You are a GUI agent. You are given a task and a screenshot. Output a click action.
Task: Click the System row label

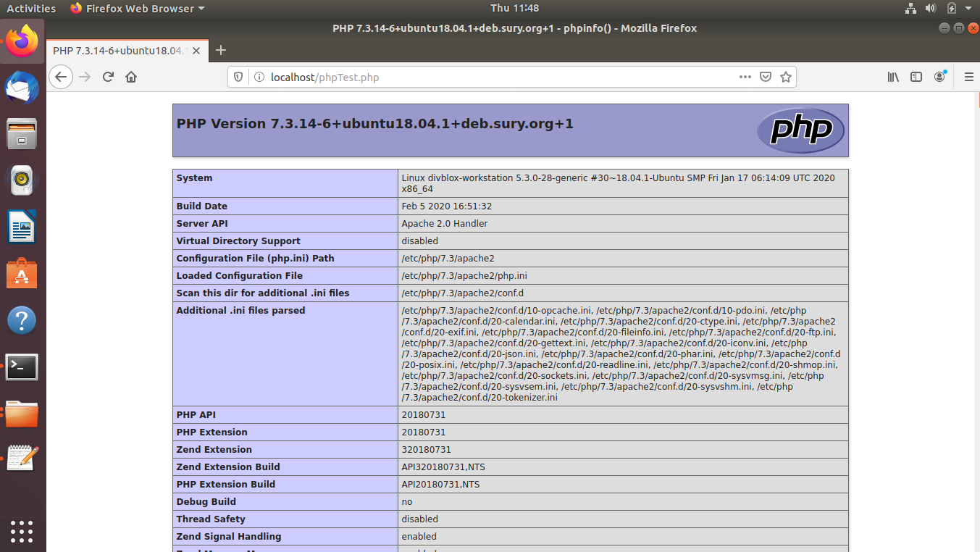click(194, 178)
